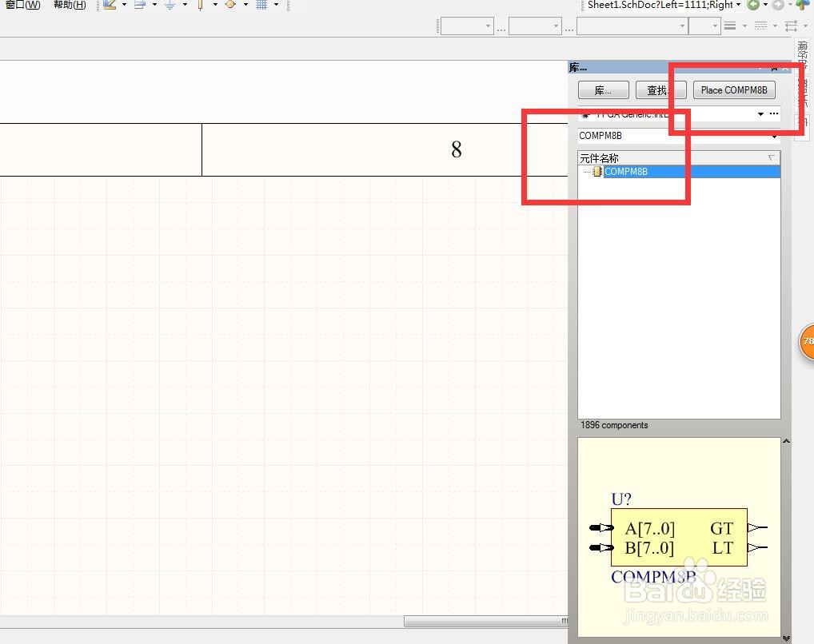Click the alignment tools icon
Screen dimensions: 814x644
[140, 5]
